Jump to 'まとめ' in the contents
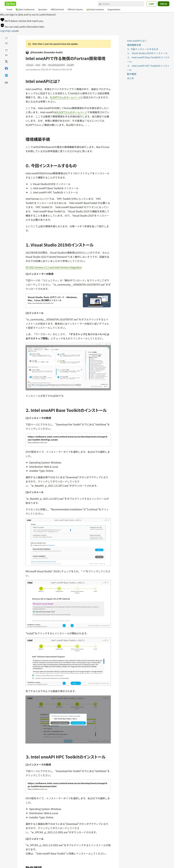 point(130,78)
